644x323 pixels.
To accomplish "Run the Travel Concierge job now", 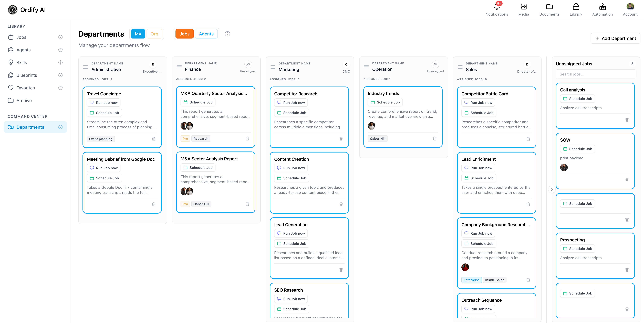I will 104,103.
